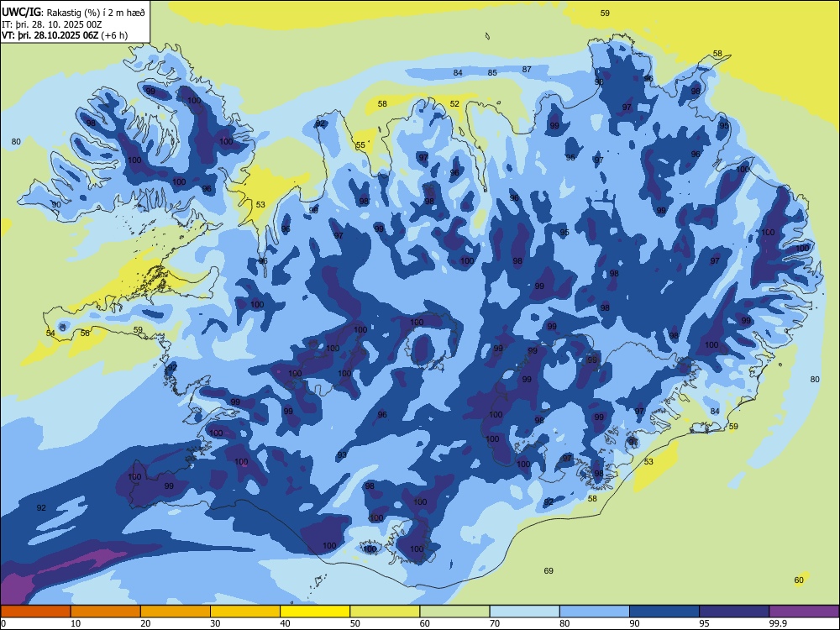Click the '20' legend tick label
840x630 pixels.
(x=145, y=623)
